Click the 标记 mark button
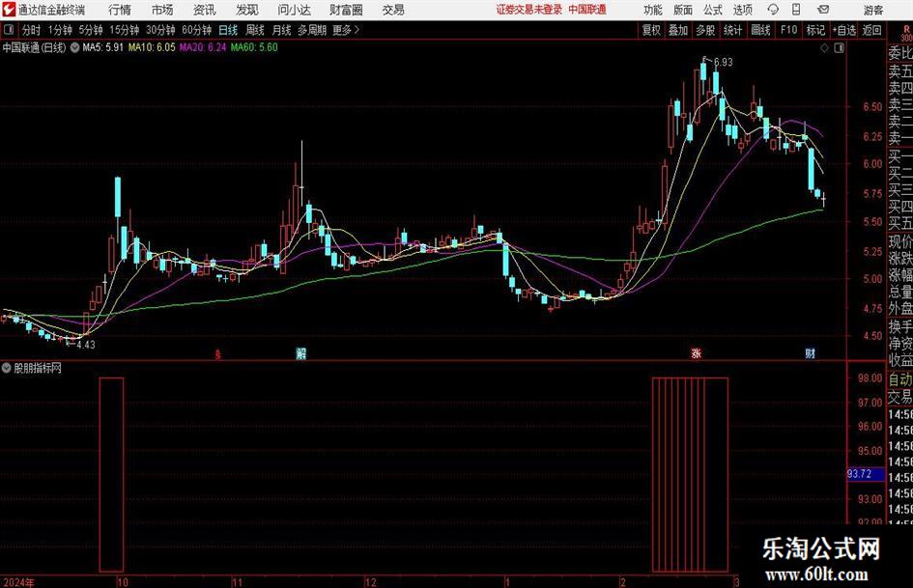This screenshot has height=588, width=913. point(815,30)
